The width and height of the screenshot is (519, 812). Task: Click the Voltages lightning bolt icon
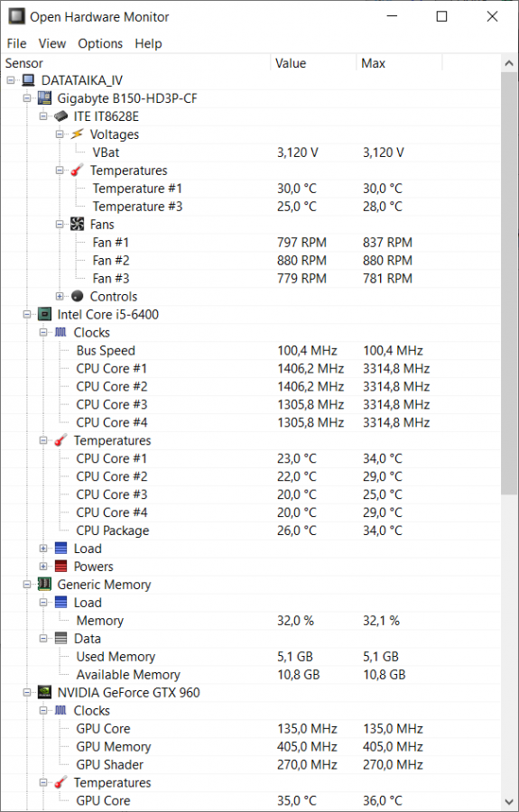(78, 134)
